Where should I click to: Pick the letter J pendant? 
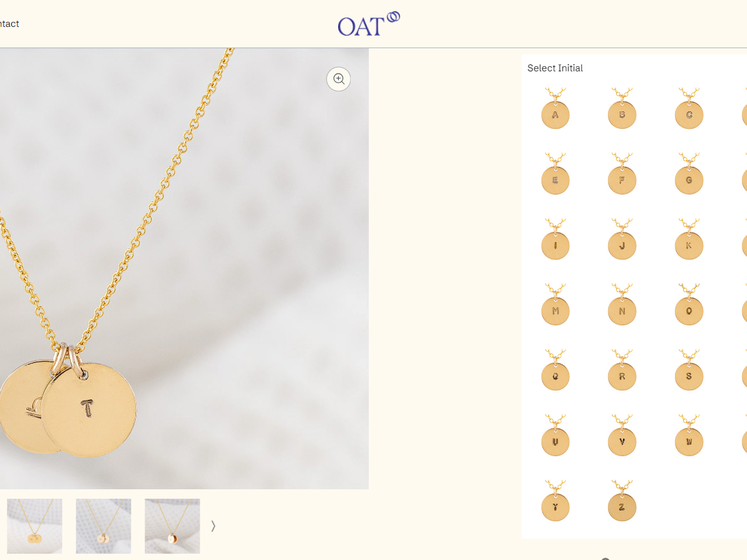[x=622, y=239]
